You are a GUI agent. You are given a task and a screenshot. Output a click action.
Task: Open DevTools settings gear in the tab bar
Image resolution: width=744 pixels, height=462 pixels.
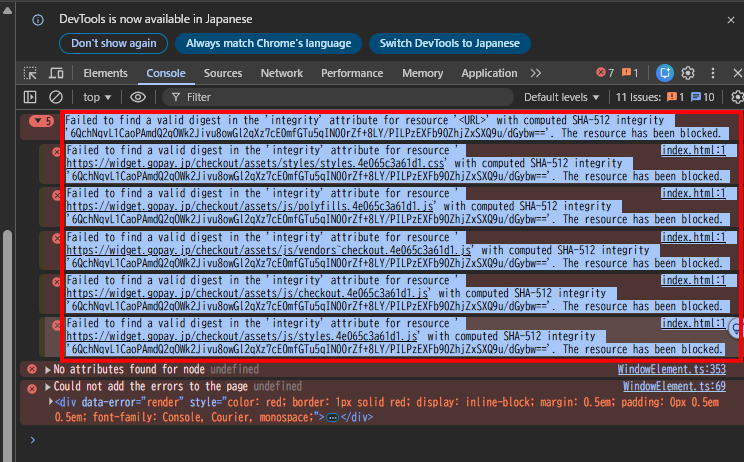(688, 73)
